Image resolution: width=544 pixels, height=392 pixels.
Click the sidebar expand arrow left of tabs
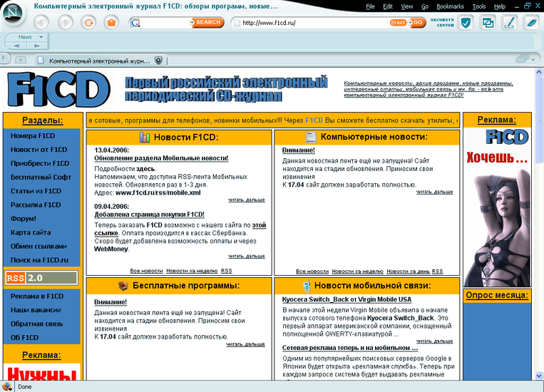click(x=4, y=58)
